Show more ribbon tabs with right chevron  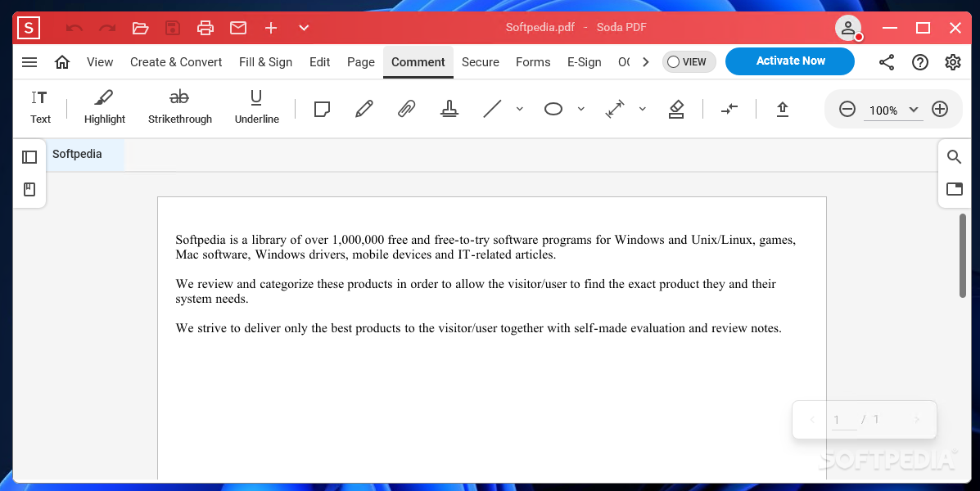coord(646,62)
